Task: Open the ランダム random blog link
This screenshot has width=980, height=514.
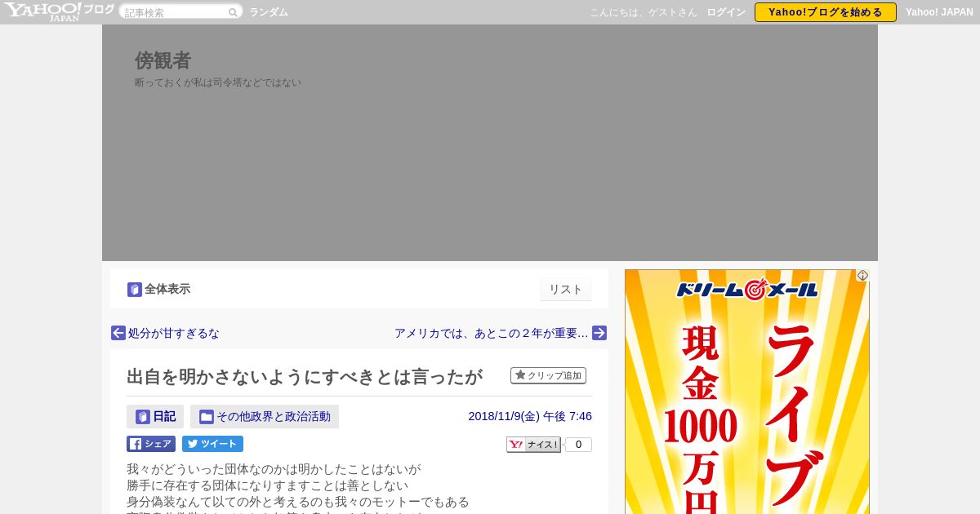Action: click(x=269, y=12)
